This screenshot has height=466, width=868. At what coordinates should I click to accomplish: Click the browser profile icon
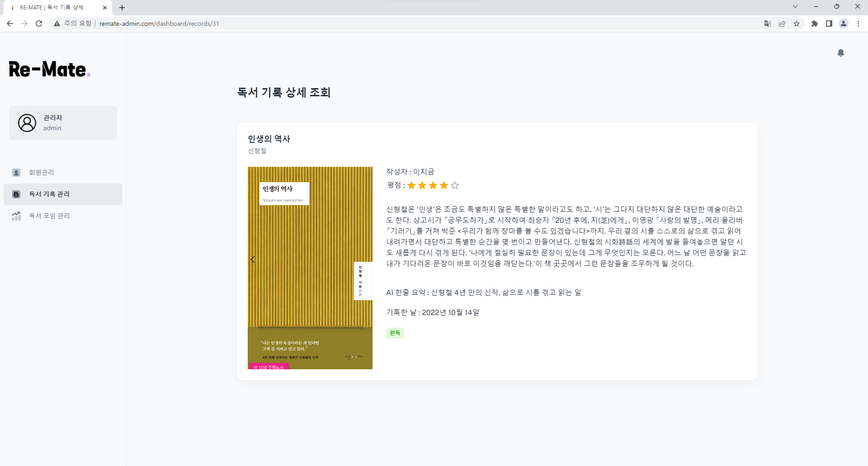coord(844,24)
